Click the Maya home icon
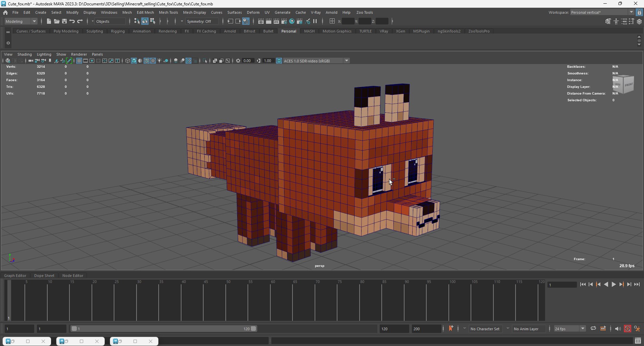 pyautogui.click(x=5, y=12)
